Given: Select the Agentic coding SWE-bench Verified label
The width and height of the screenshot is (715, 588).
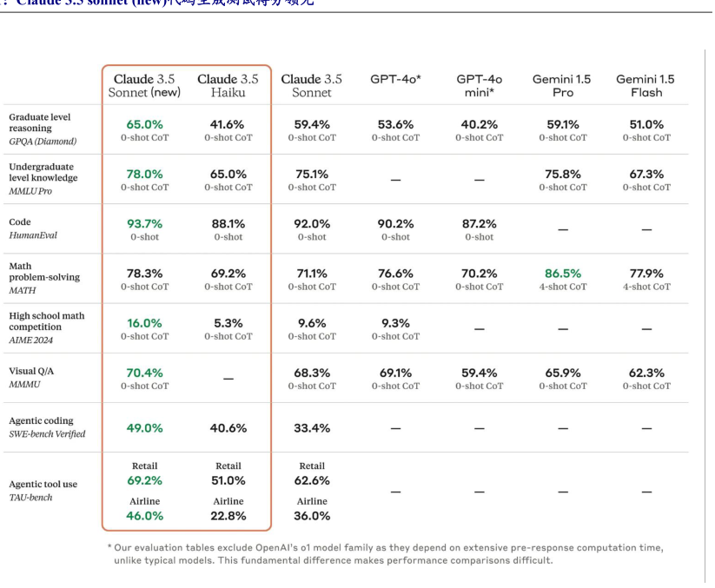Looking at the screenshot, I should (47, 427).
